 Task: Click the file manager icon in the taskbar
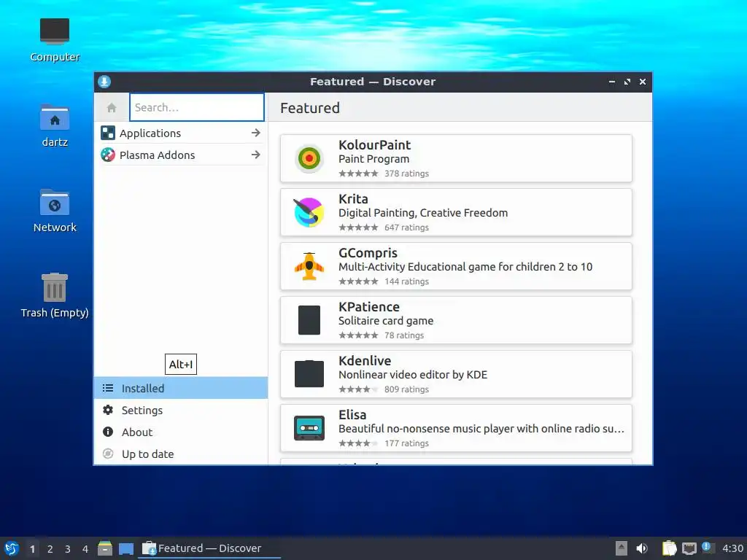[x=105, y=548]
